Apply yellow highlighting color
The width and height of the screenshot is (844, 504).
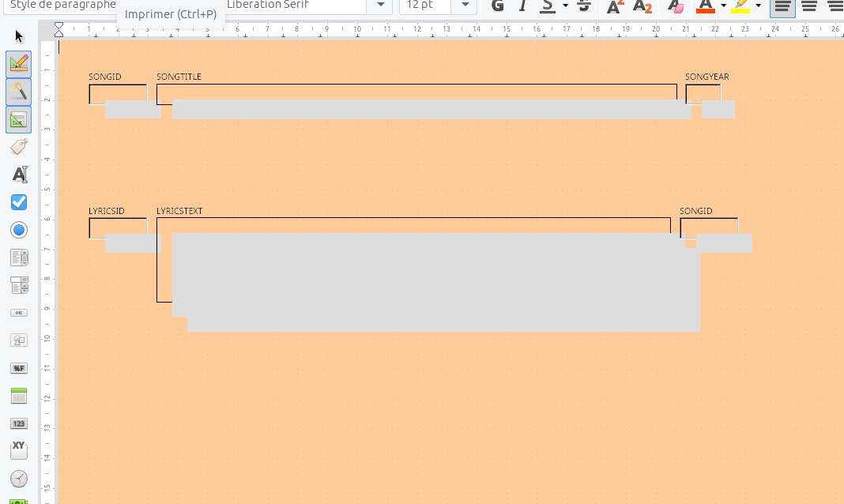741,6
